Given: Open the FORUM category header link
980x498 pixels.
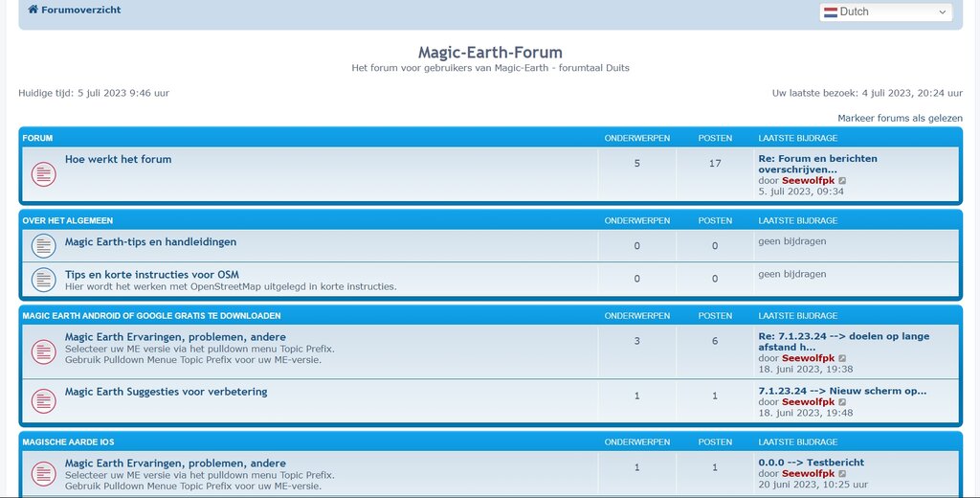Looking at the screenshot, I should point(38,138).
